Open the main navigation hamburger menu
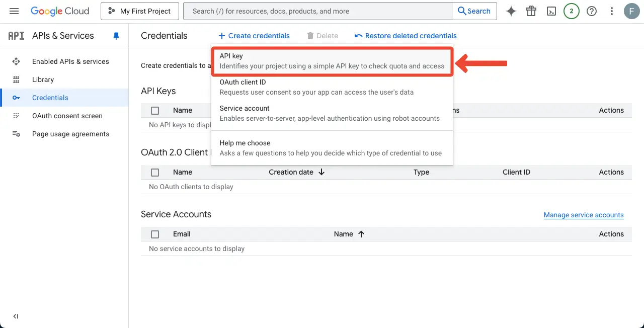Screen dimensions: 644x328 coord(14,11)
